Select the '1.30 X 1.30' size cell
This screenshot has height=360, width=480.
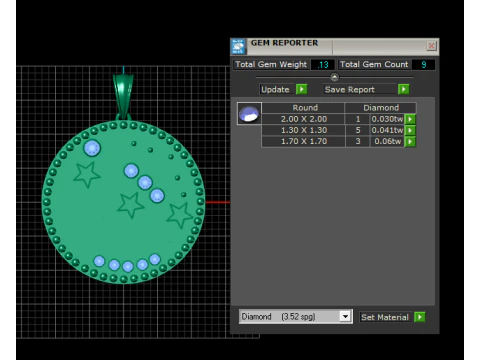coord(303,130)
